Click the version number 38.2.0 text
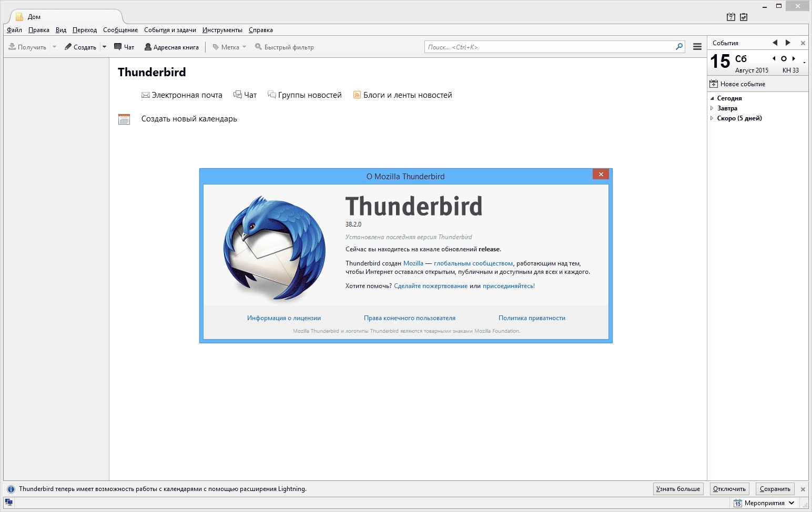 pos(353,224)
